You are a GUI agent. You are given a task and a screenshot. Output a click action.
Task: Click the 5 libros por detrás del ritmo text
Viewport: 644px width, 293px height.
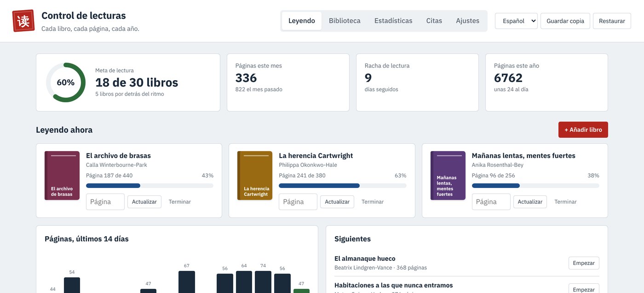coord(130,94)
